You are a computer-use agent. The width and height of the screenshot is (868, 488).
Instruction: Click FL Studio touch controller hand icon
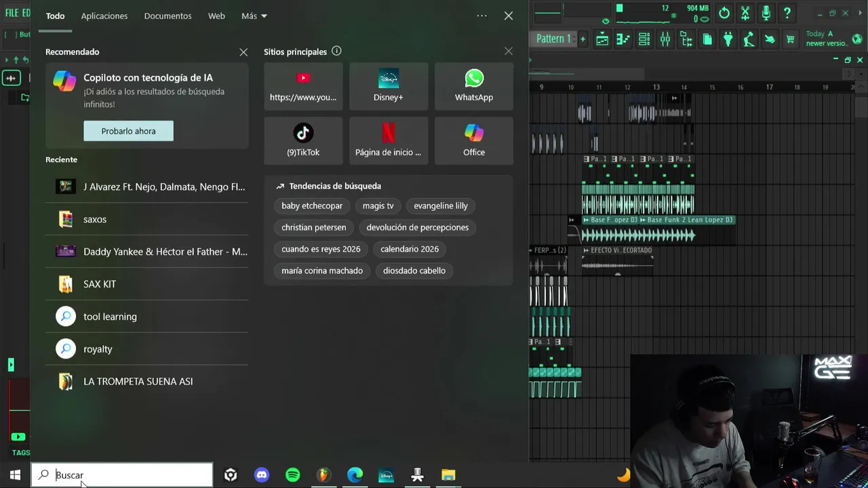click(x=770, y=39)
